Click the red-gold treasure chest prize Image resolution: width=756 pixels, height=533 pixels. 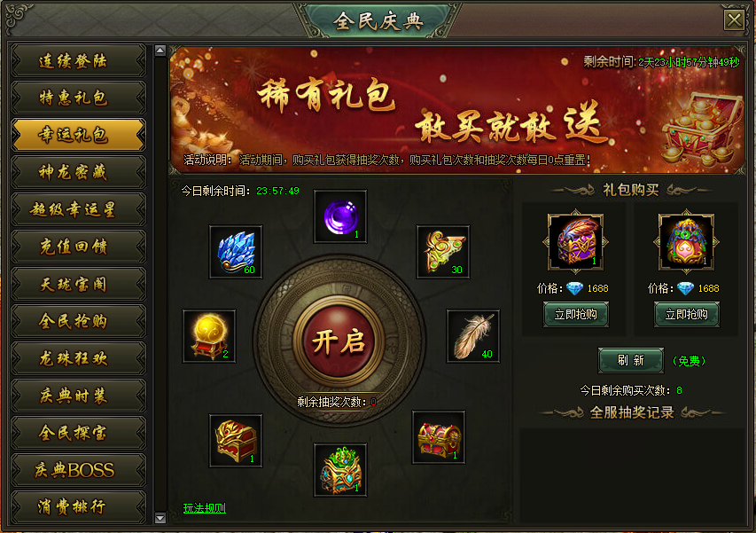pos(439,437)
